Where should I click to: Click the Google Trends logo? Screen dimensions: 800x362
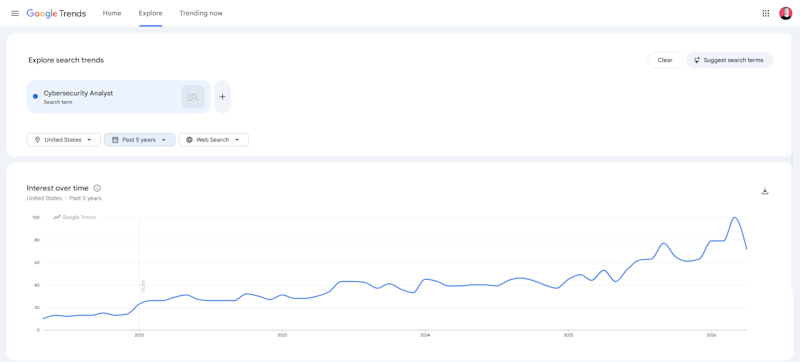56,13
